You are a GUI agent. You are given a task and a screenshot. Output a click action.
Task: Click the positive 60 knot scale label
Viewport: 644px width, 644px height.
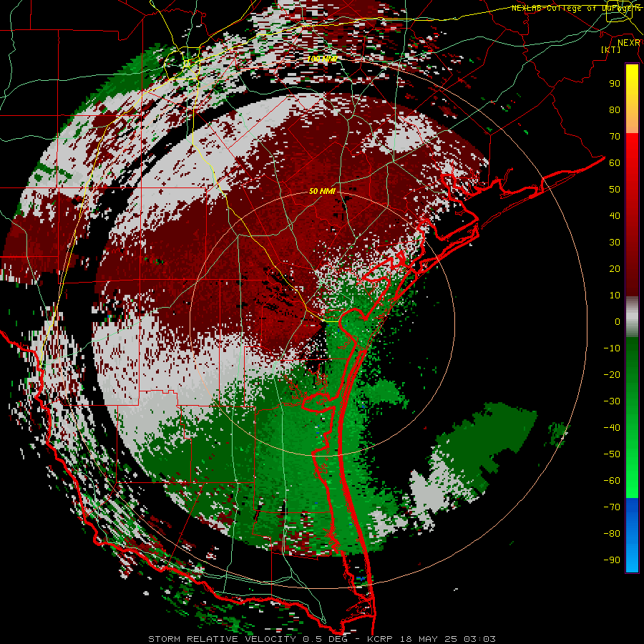pos(615,162)
